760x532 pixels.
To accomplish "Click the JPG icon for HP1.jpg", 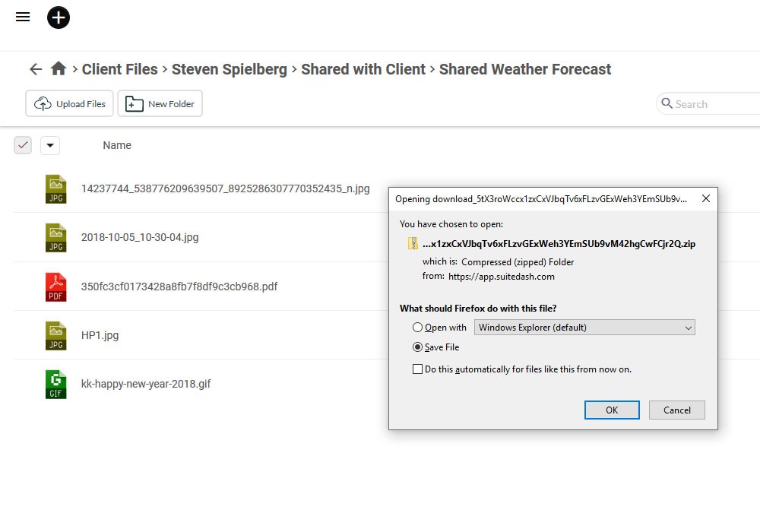I will pos(55,335).
